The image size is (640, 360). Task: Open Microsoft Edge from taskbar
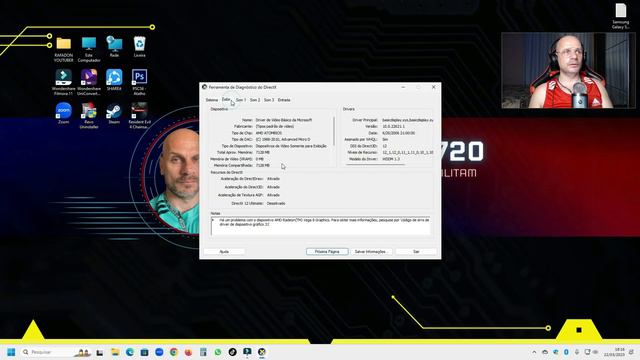click(130, 352)
